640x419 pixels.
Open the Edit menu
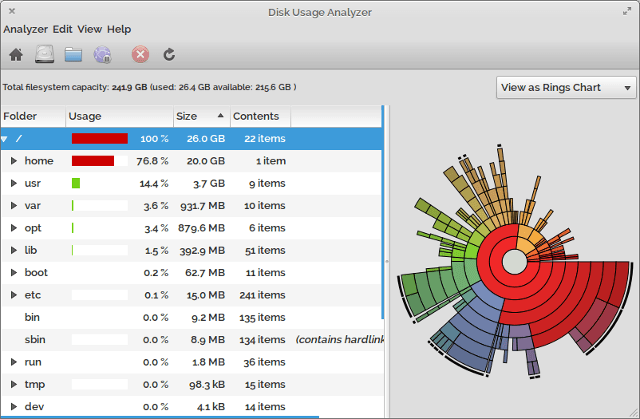click(62, 29)
